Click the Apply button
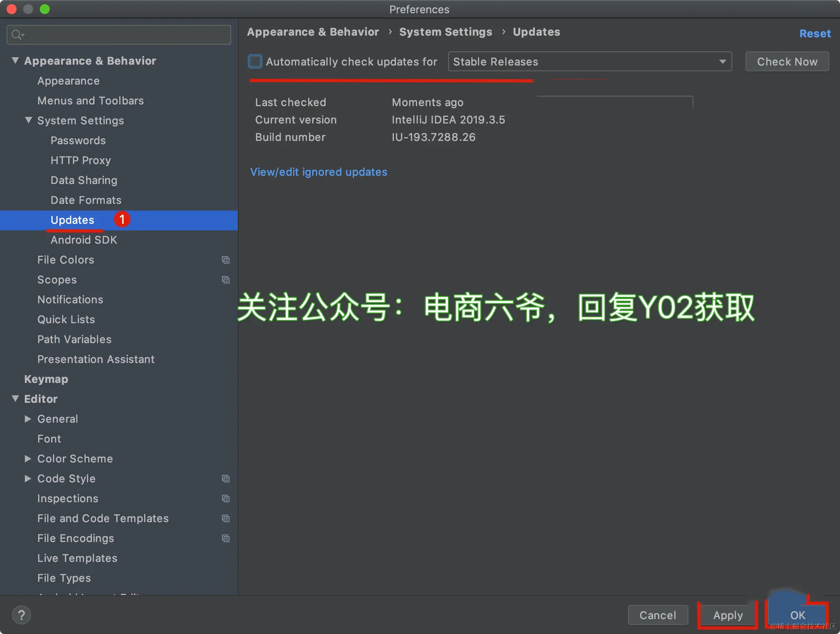Viewport: 840px width, 634px height. click(728, 615)
